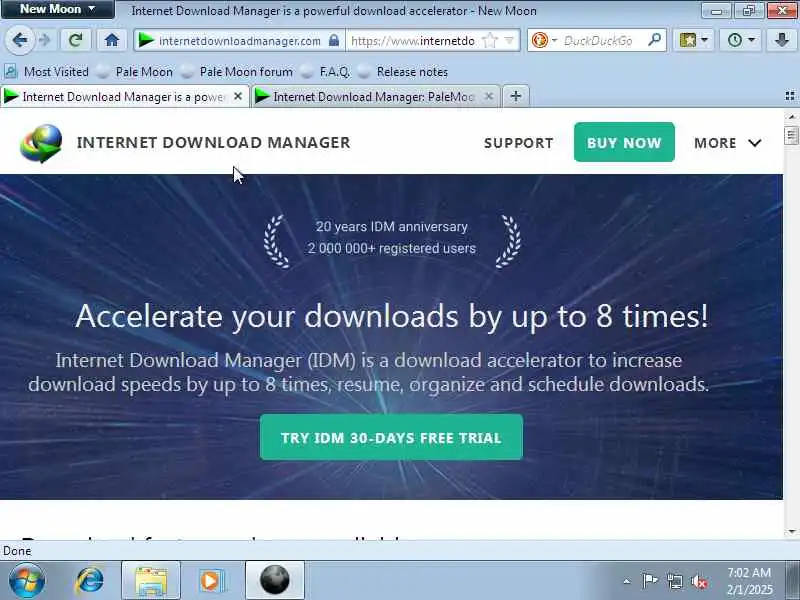Click the 'Done' status bar text
This screenshot has width=800, height=600.
[17, 551]
